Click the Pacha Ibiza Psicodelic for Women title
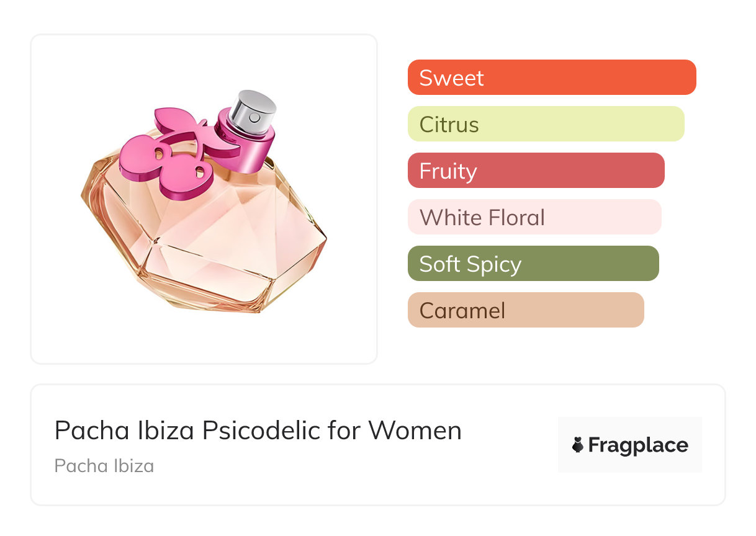Screen dimensions: 756x536 pos(258,431)
